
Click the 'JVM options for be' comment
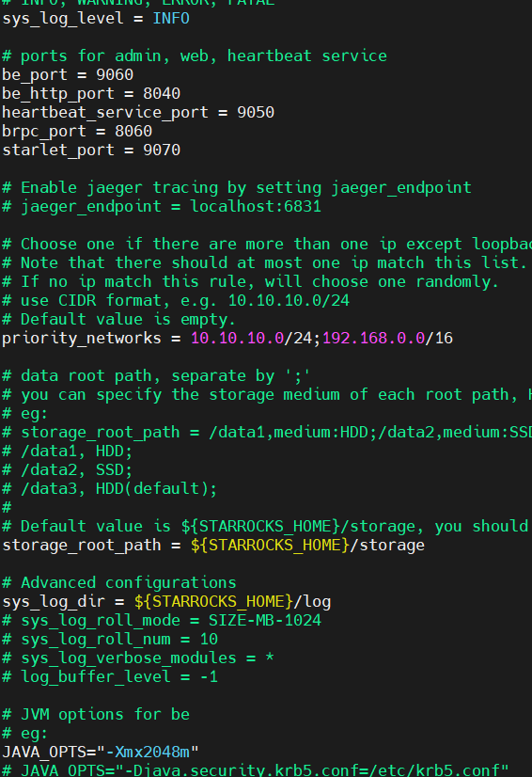(96, 715)
